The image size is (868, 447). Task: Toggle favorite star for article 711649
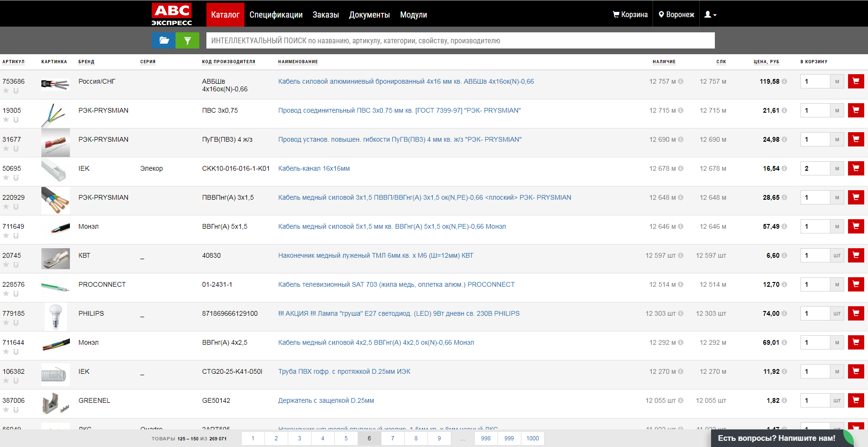tap(6, 236)
